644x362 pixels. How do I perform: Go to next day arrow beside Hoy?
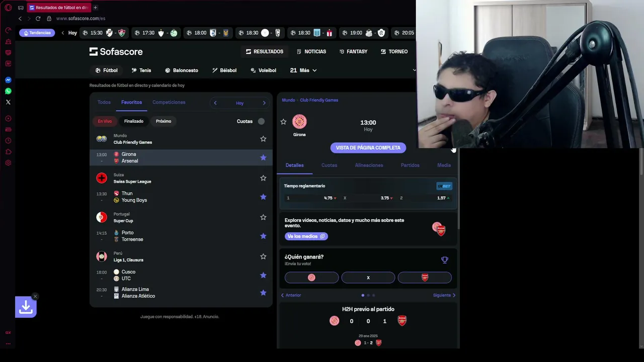coord(264,103)
